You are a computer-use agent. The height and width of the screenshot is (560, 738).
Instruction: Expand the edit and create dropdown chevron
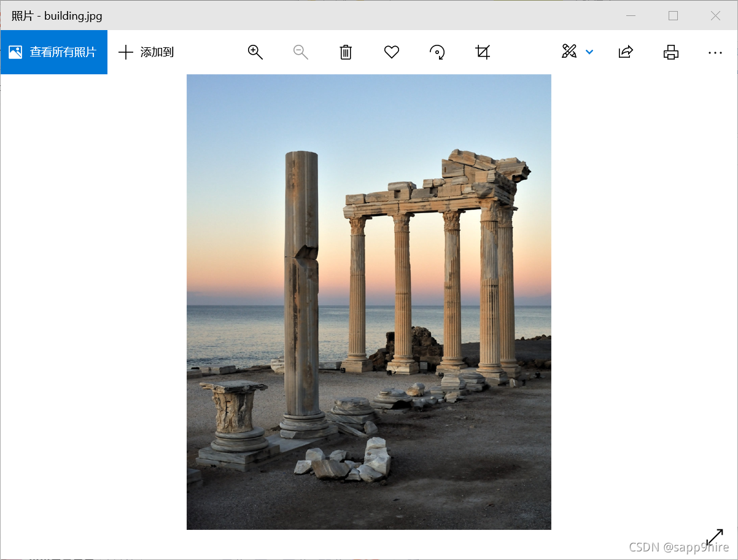[589, 52]
